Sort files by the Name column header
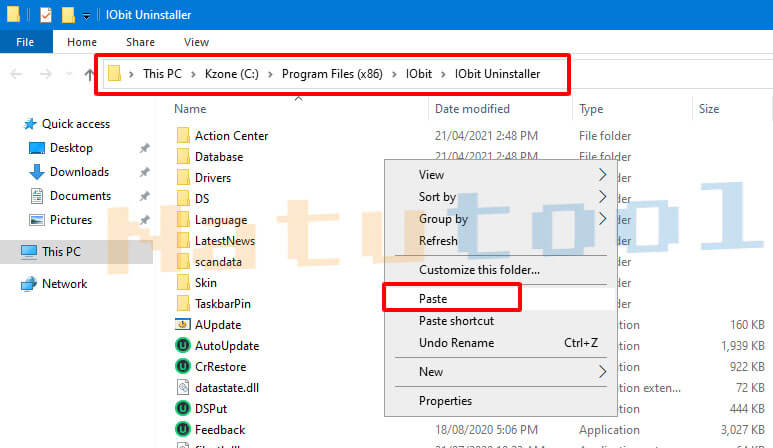Screen dimensions: 773x448 (190, 109)
